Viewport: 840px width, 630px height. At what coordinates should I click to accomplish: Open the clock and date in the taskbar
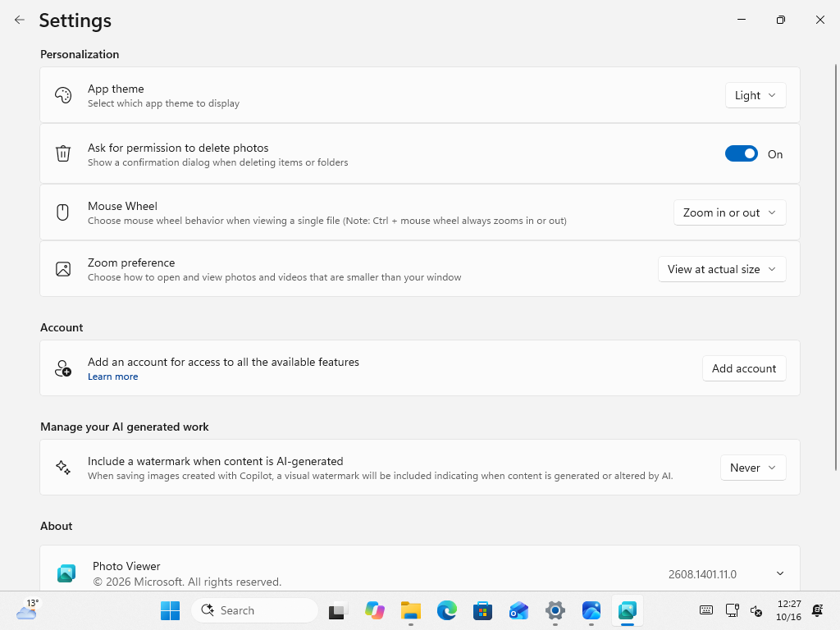point(789,610)
